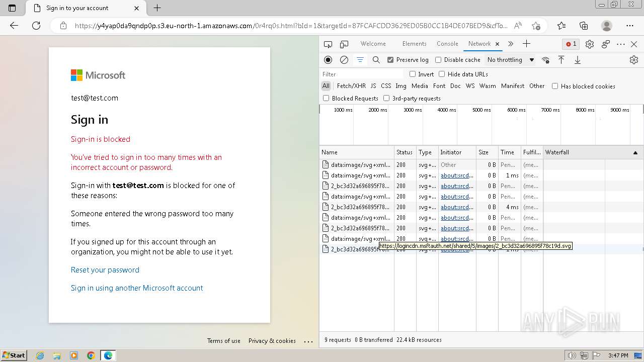The width and height of the screenshot is (644, 362).
Task: Open network conditions icon
Action: (545, 60)
